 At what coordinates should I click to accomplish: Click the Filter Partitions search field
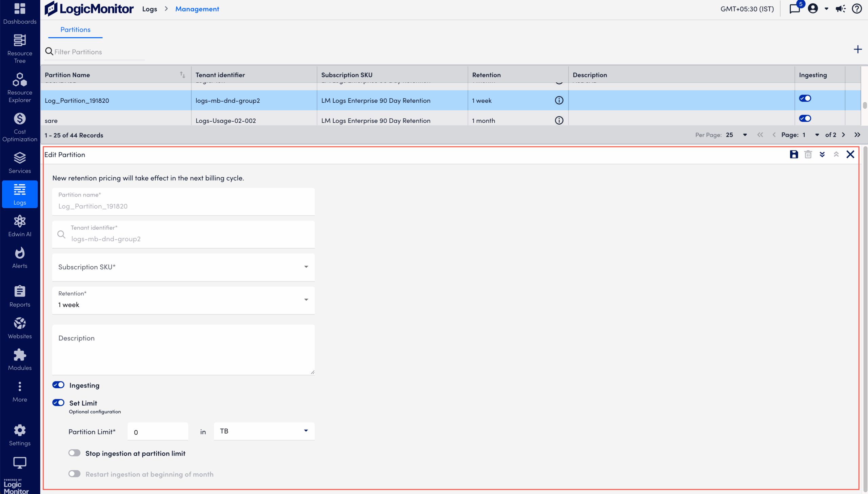[x=95, y=52]
